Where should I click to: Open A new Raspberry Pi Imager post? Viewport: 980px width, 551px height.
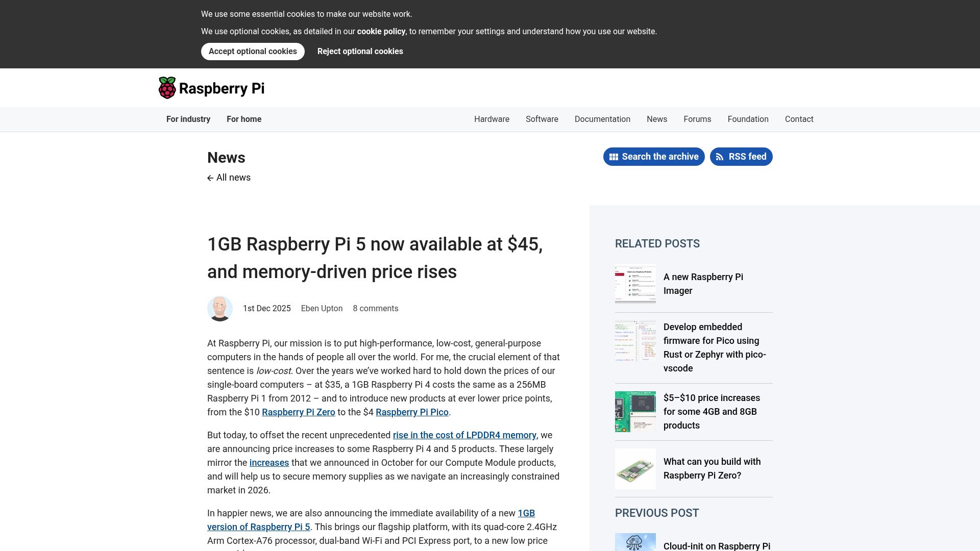[x=703, y=284]
